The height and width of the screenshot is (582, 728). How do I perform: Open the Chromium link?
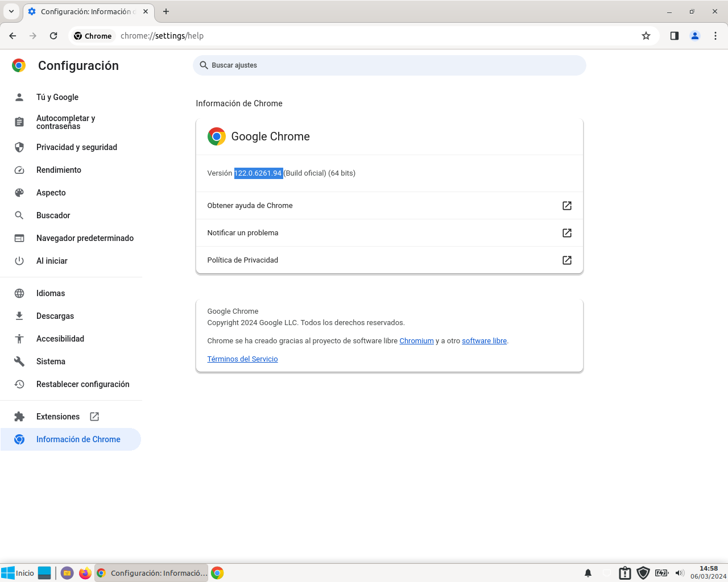click(x=416, y=341)
